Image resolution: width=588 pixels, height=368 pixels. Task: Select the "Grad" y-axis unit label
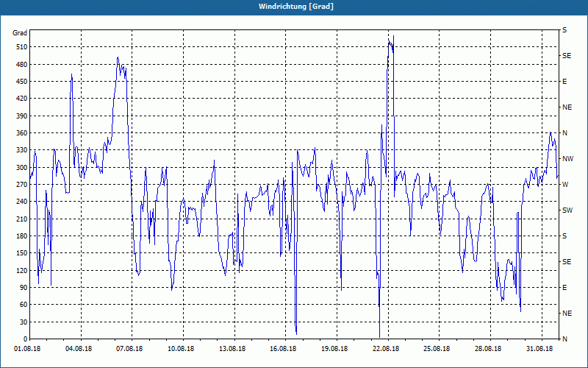click(20, 33)
